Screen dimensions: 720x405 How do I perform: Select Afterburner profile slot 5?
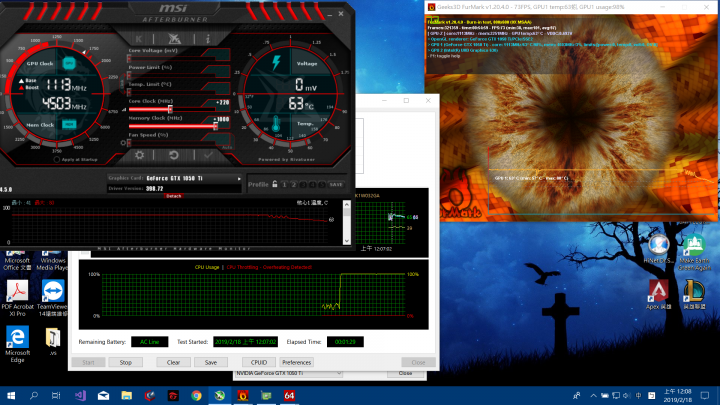(x=322, y=185)
